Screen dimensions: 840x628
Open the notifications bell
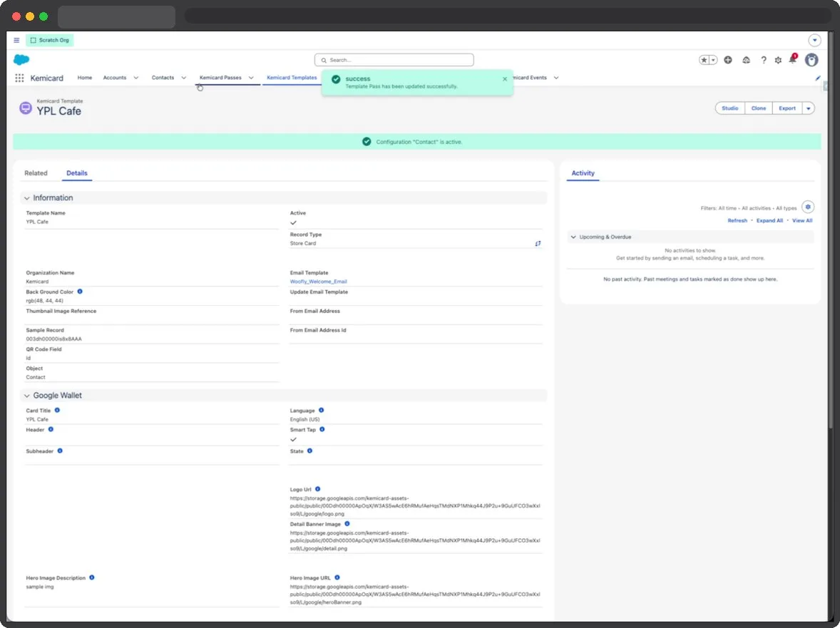(x=792, y=59)
